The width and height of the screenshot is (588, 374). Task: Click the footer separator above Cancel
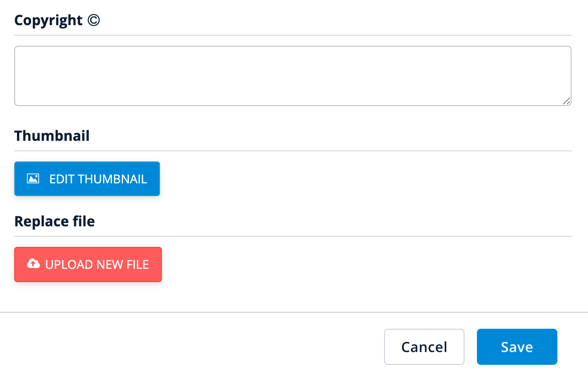[x=293, y=312]
